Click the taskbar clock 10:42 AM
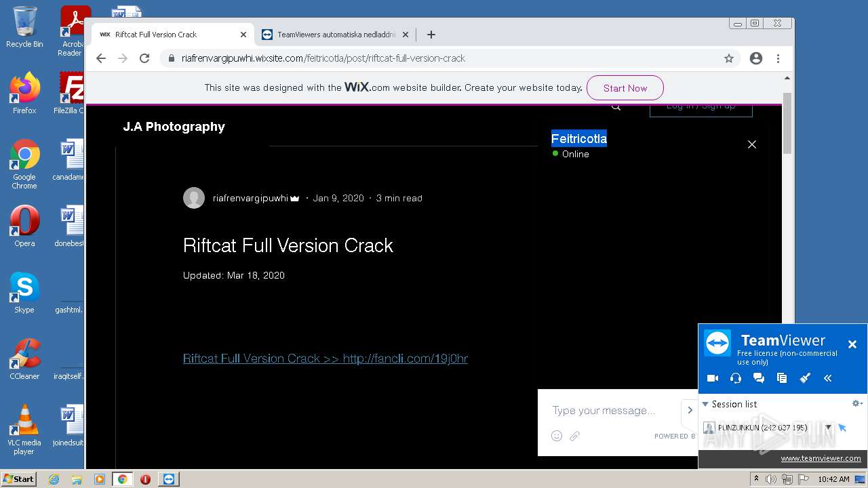Viewport: 868px width, 488px height. 833,479
